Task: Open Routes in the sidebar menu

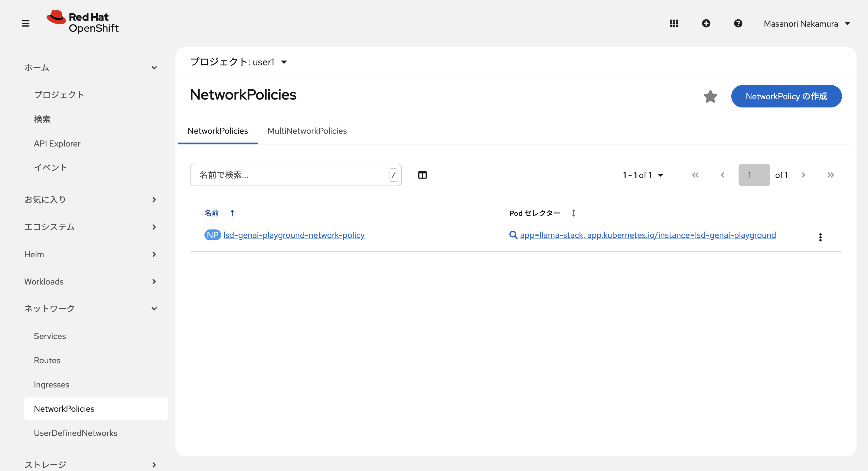Action: (47, 360)
